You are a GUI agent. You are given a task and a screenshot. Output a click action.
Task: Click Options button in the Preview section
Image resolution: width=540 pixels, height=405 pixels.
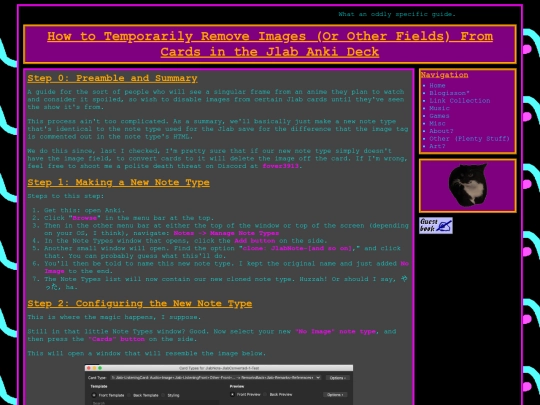pos(335,395)
